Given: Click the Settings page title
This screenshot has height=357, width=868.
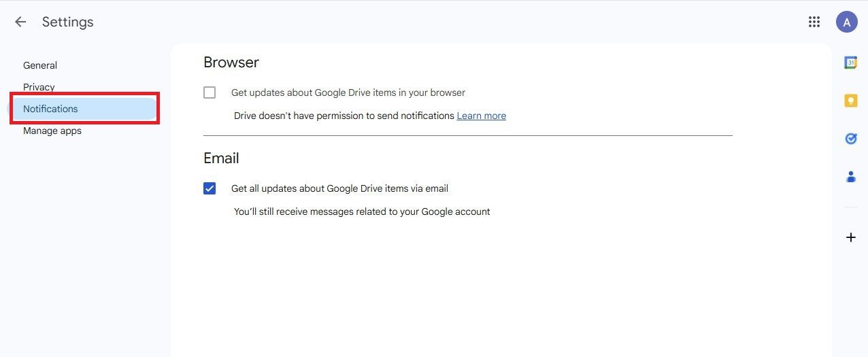Looking at the screenshot, I should tap(68, 22).
